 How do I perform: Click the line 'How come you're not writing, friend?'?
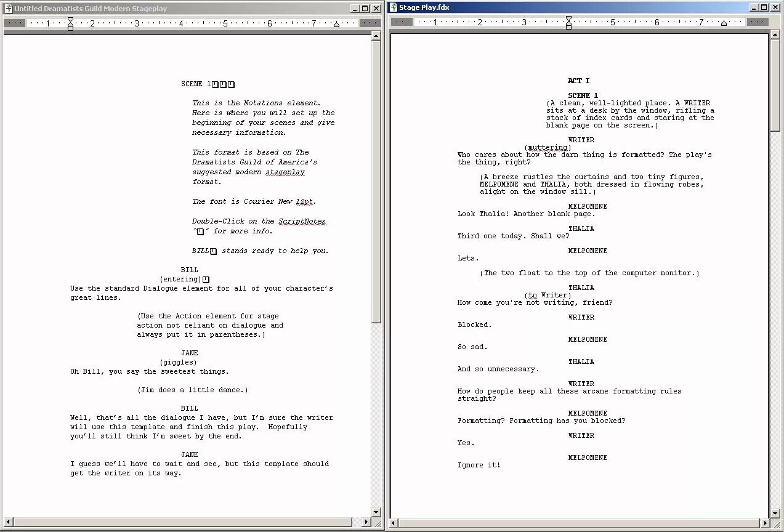[x=535, y=303]
